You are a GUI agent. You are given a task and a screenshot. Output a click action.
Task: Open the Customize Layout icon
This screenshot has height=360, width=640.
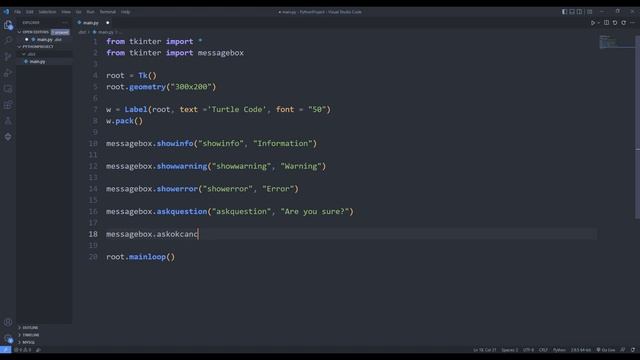pyautogui.click(x=589, y=12)
